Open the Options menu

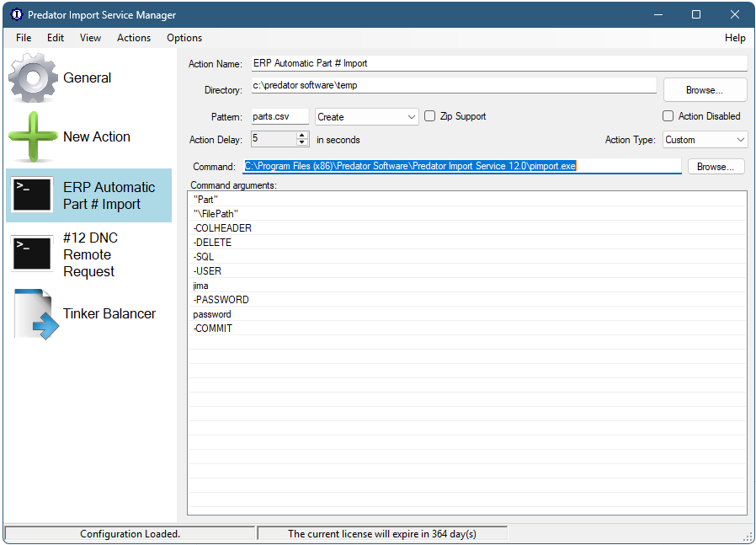coord(184,37)
